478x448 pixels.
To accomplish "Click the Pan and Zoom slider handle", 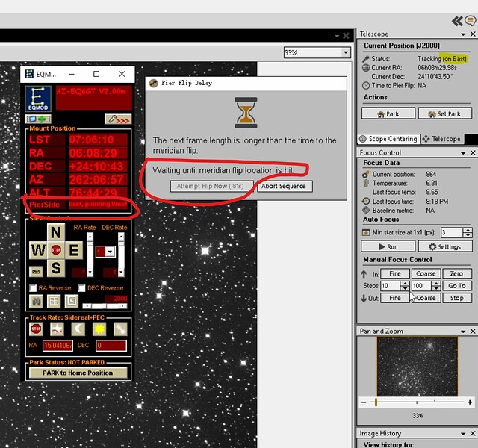I will [x=376, y=402].
